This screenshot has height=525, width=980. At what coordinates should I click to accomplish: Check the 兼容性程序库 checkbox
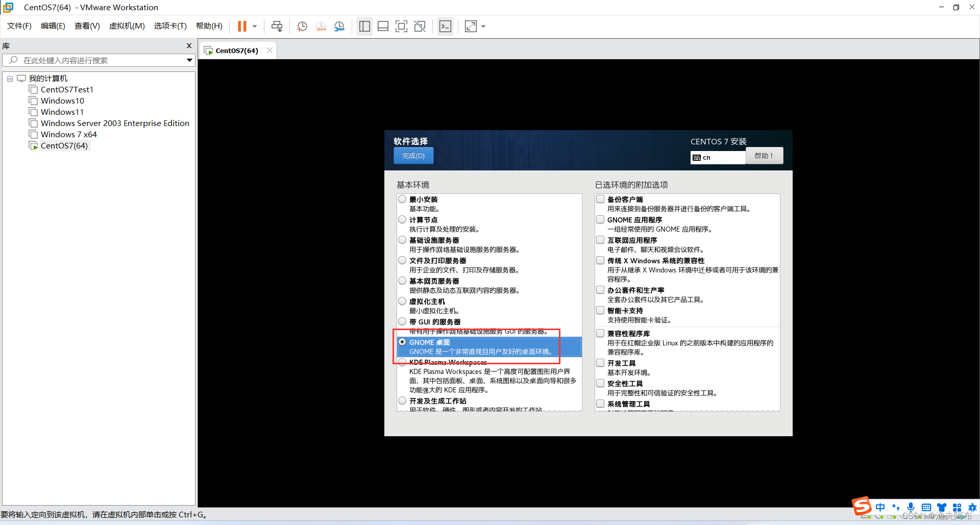tap(600, 334)
